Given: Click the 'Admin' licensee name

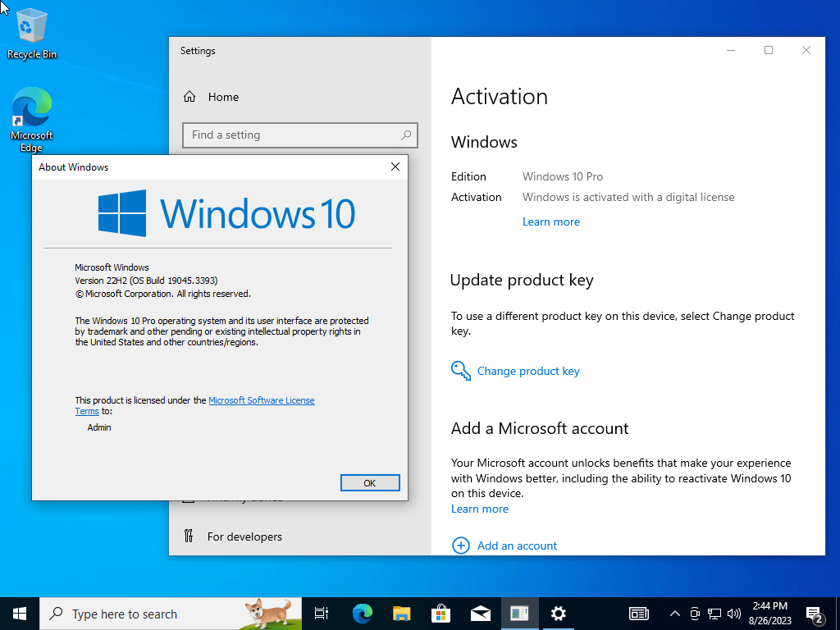Looking at the screenshot, I should tap(99, 427).
